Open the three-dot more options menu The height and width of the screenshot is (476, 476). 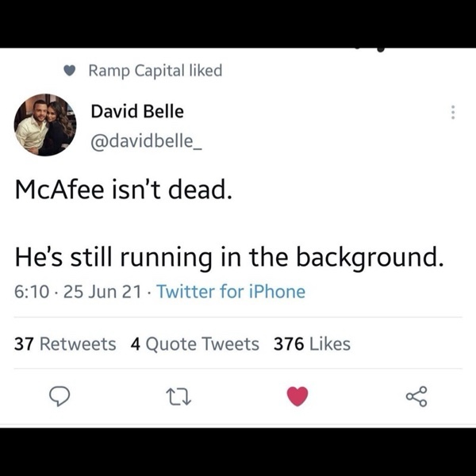coord(452,113)
